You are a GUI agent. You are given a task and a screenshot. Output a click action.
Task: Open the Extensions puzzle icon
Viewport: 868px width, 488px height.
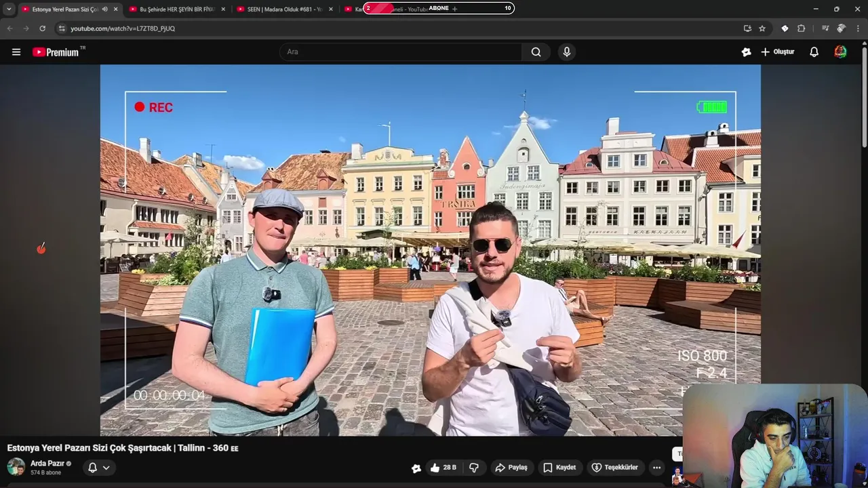click(x=802, y=28)
